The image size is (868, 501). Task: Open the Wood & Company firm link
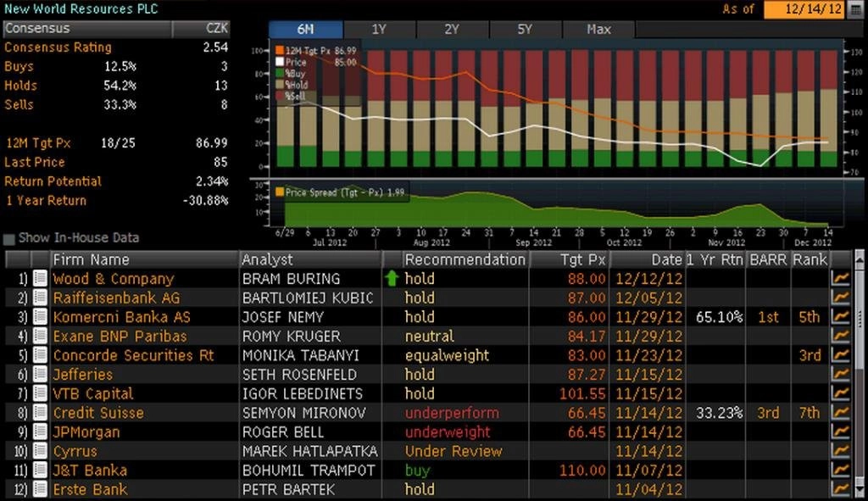click(114, 278)
